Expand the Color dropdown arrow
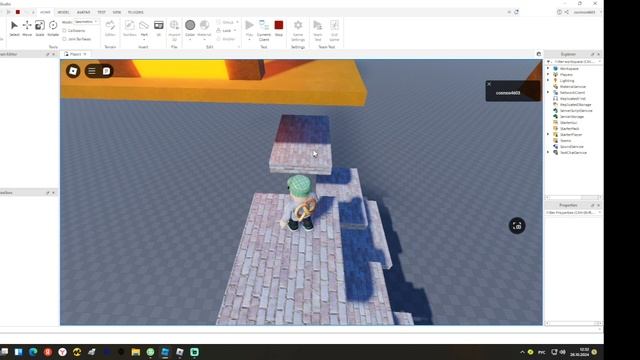This screenshot has width=640, height=360. pyautogui.click(x=190, y=39)
